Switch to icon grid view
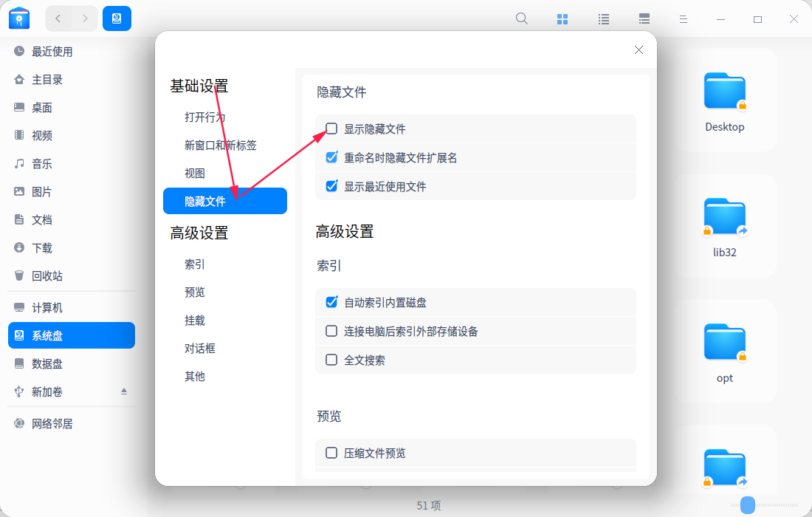This screenshot has width=812, height=517. coord(562,19)
